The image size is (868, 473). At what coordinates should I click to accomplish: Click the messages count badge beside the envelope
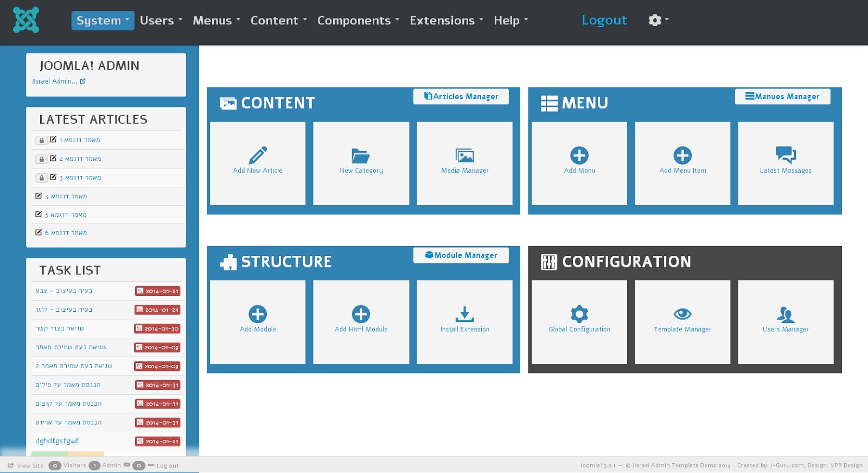[139, 465]
